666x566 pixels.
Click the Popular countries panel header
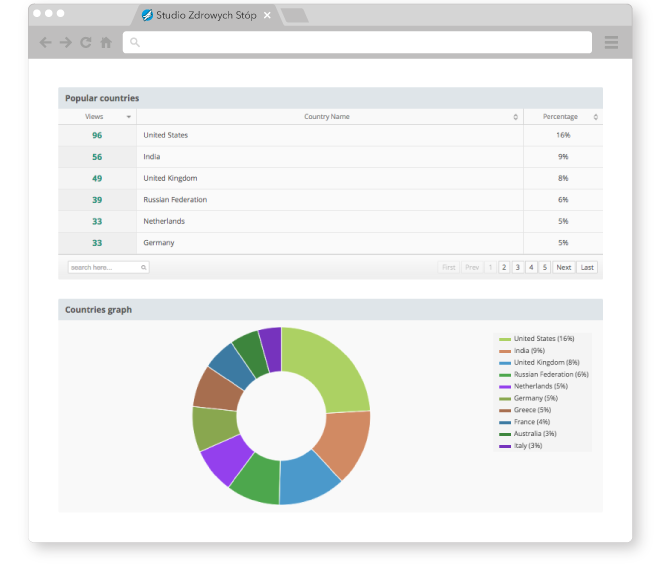click(330, 98)
